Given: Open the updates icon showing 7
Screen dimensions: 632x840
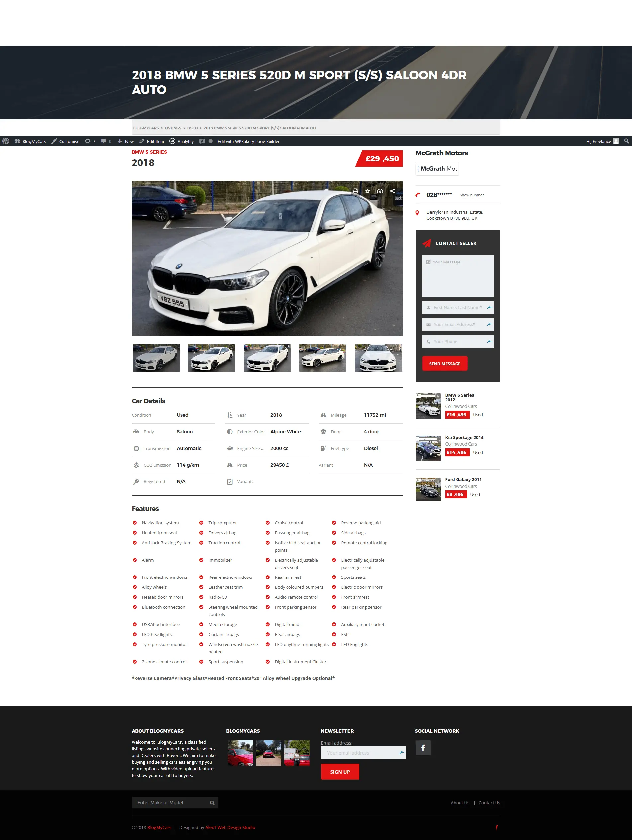Looking at the screenshot, I should (90, 141).
